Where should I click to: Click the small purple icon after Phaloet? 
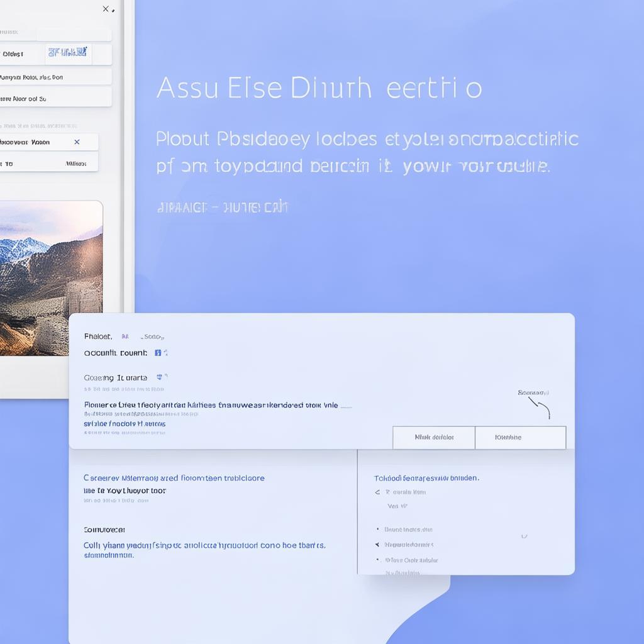tap(125, 336)
